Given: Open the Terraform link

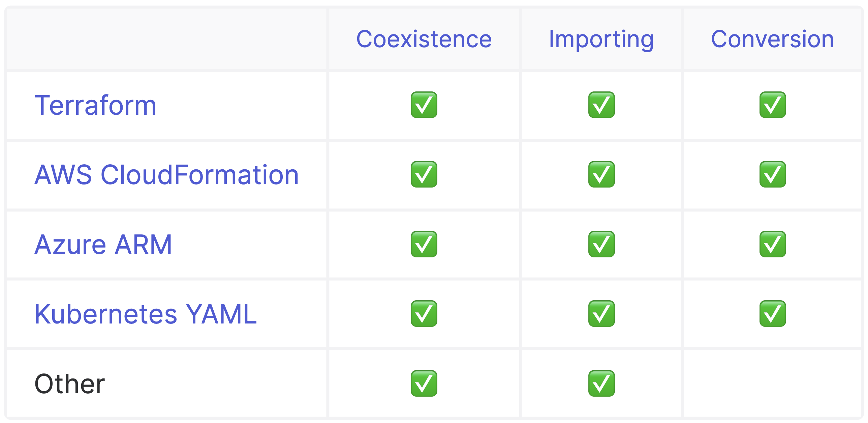Looking at the screenshot, I should point(96,105).
